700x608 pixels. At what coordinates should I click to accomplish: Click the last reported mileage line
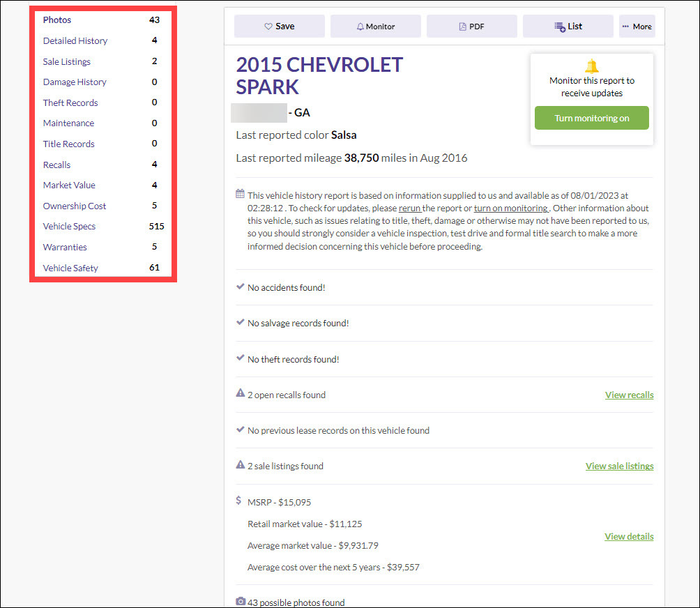pyautogui.click(x=351, y=158)
